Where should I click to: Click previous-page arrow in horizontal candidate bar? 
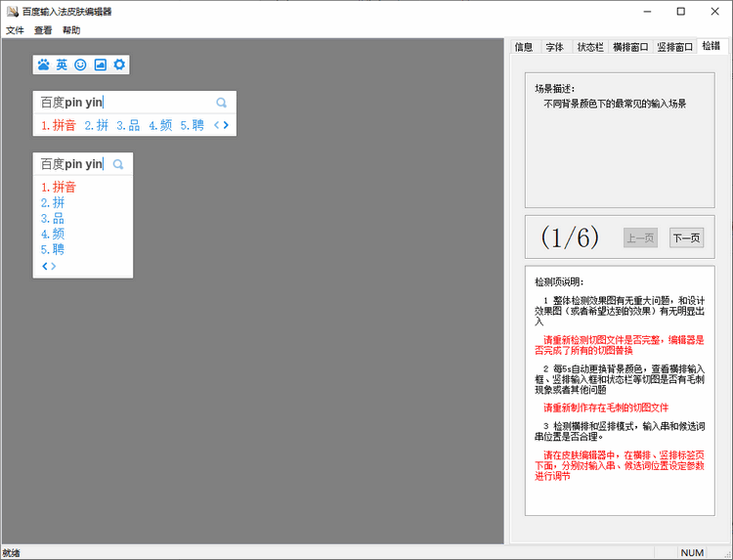tap(216, 125)
